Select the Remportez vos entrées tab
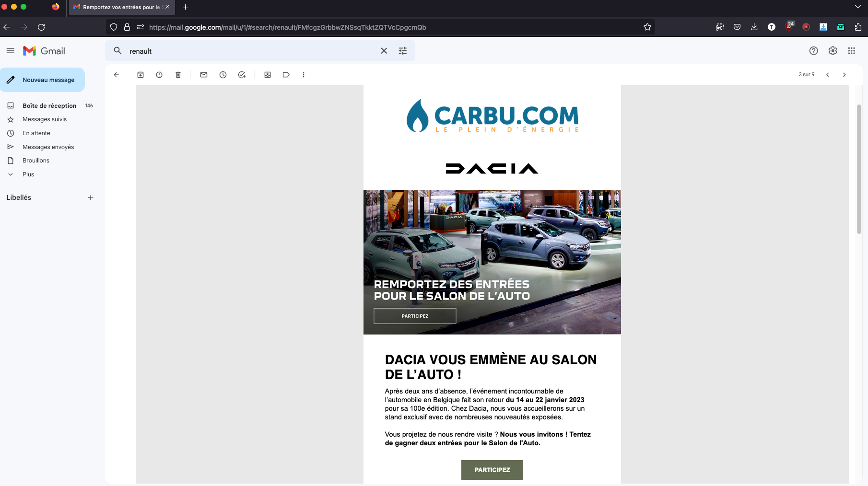The width and height of the screenshot is (868, 486). [122, 7]
